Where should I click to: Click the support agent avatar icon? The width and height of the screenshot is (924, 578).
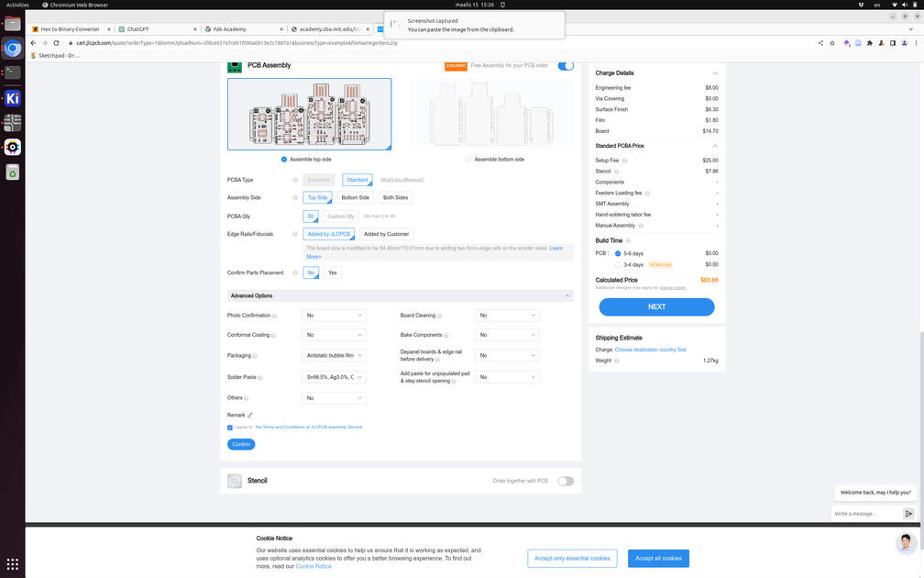(906, 542)
